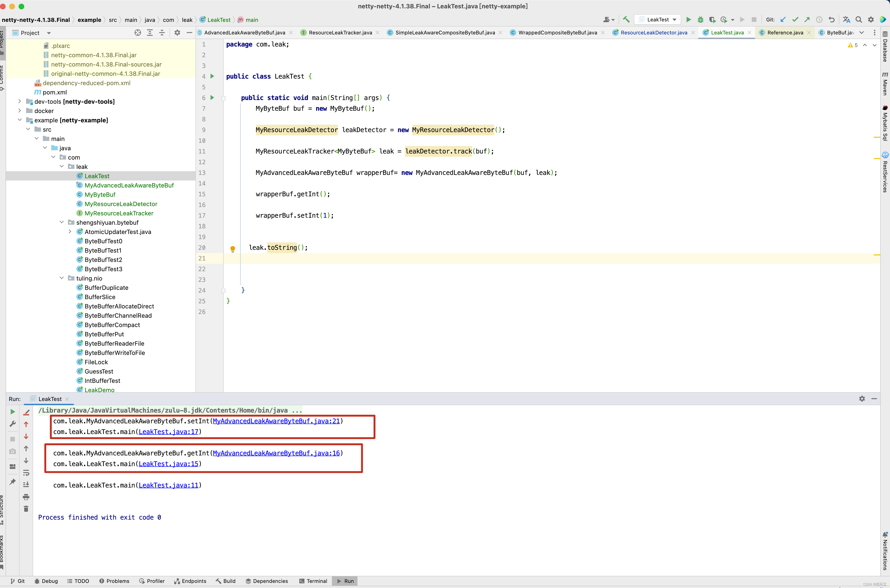Click the Git update project blue arrow
Viewport: 890px width, 588px height.
click(x=783, y=20)
